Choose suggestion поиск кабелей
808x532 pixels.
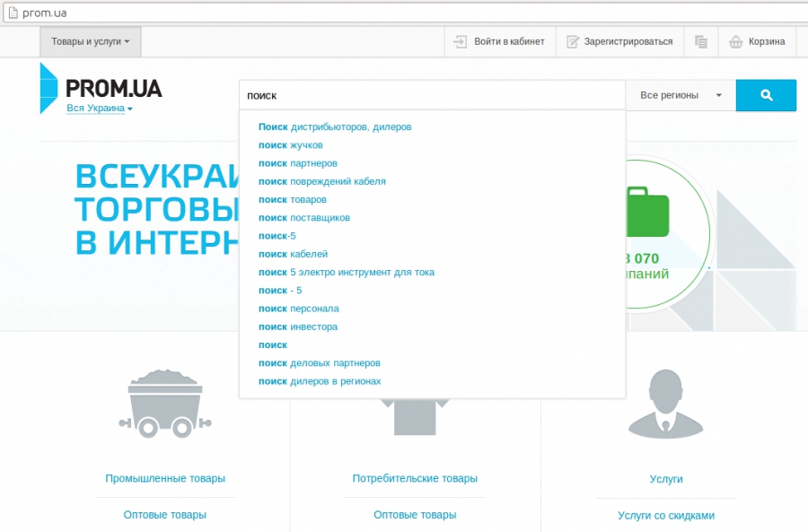pyautogui.click(x=293, y=254)
